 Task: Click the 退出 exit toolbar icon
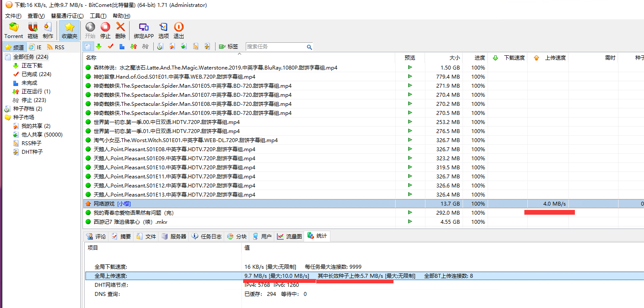(179, 31)
